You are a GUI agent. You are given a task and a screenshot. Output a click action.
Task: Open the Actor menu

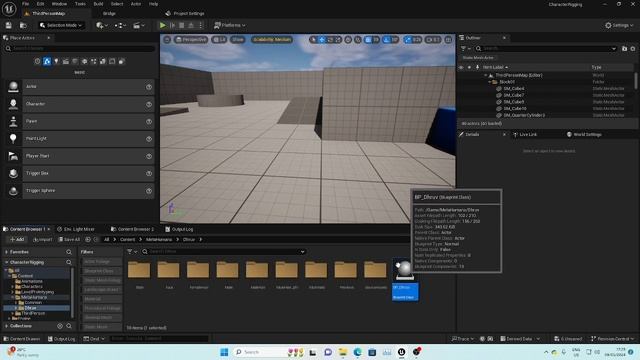coord(136,4)
